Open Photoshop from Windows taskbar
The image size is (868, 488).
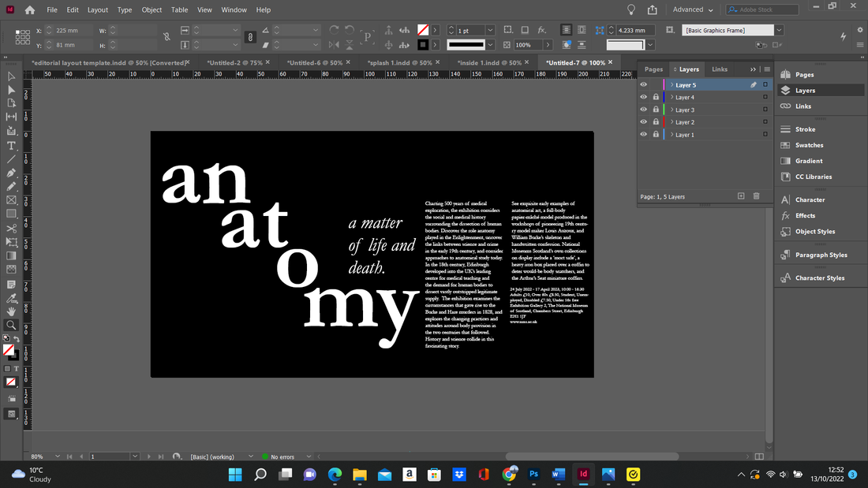tap(533, 474)
